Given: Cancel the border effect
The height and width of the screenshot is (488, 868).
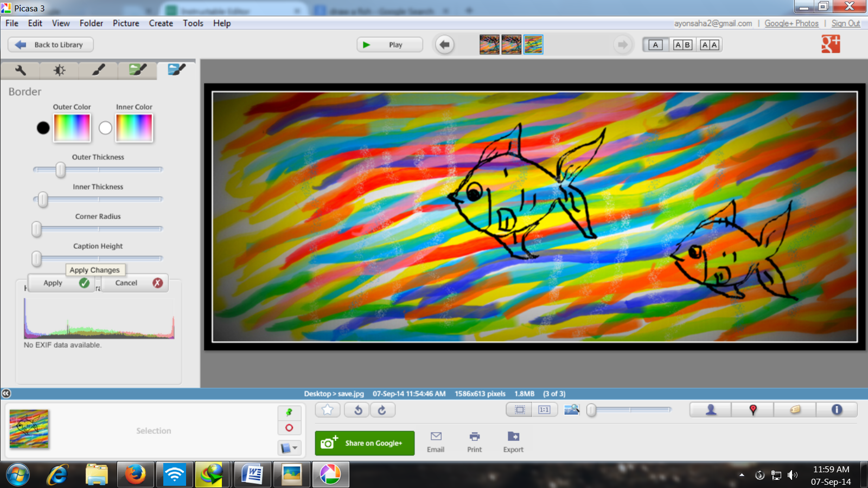Looking at the screenshot, I should point(135,283).
